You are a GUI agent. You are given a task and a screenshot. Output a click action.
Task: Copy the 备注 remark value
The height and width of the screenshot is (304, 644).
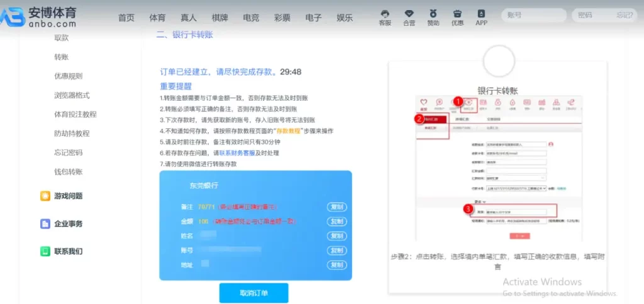337,207
